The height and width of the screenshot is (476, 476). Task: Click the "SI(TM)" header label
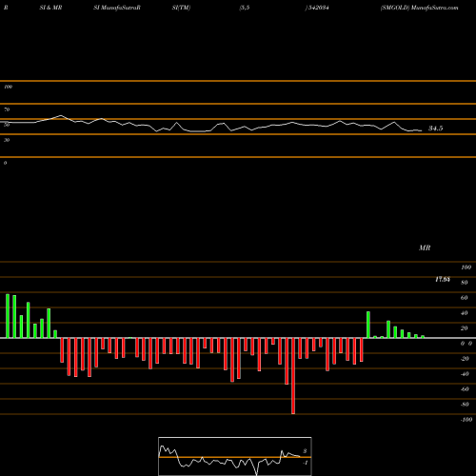181,8
